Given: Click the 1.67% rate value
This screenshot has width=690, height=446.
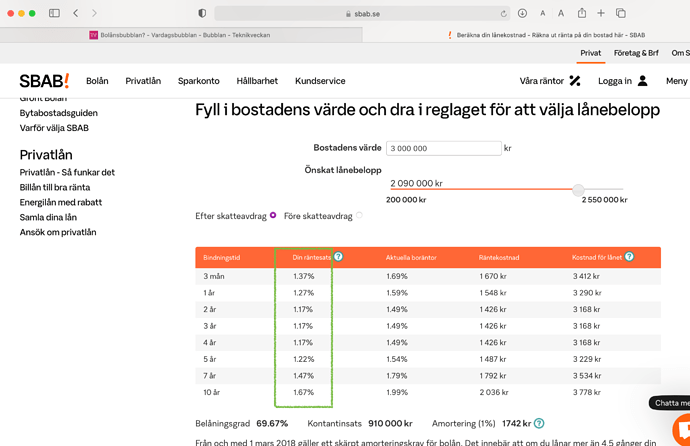Looking at the screenshot, I should [304, 392].
